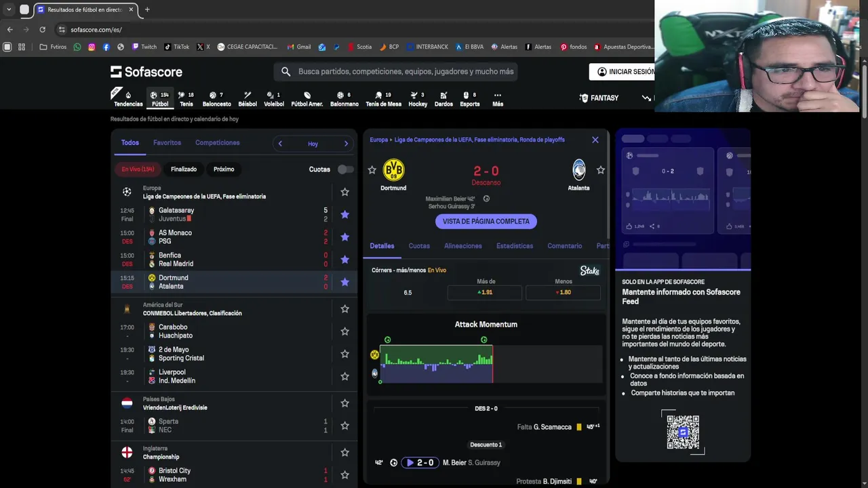
Task: Toggle the Cuotas odds switch
Action: tap(345, 169)
